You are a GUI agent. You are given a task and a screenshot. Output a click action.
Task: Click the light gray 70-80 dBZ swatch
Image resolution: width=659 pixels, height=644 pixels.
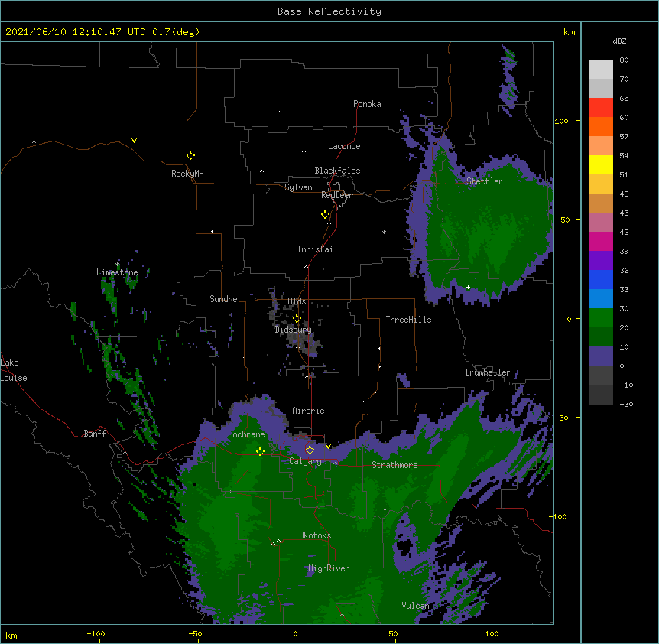coord(601,70)
